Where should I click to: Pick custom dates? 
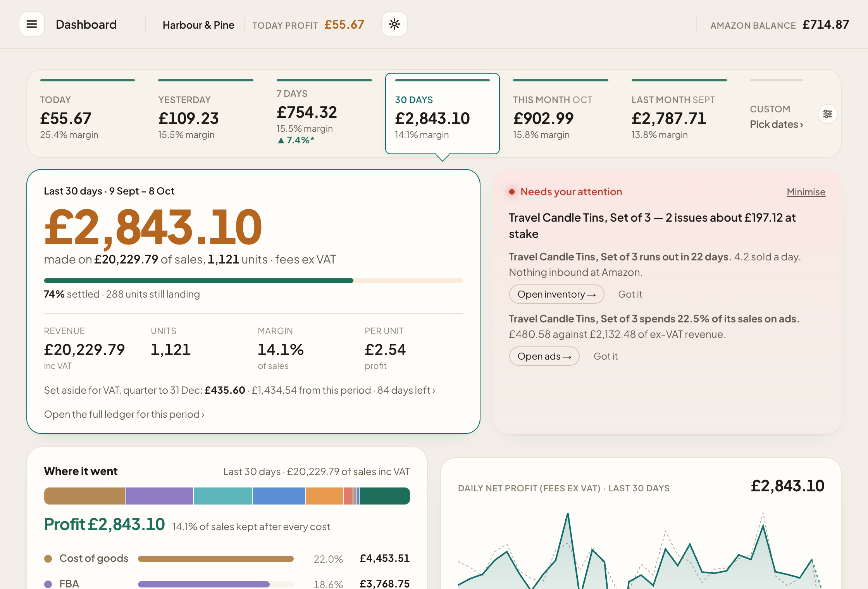(777, 124)
